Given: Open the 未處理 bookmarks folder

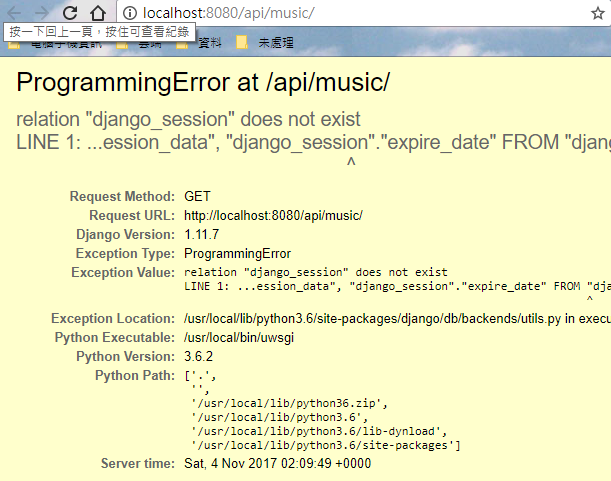Looking at the screenshot, I should click(x=265, y=42).
